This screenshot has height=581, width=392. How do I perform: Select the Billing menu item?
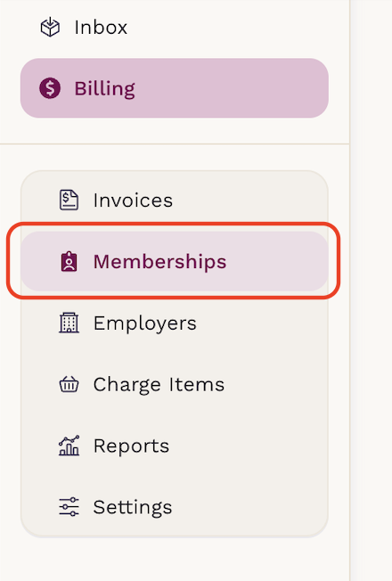tap(174, 88)
